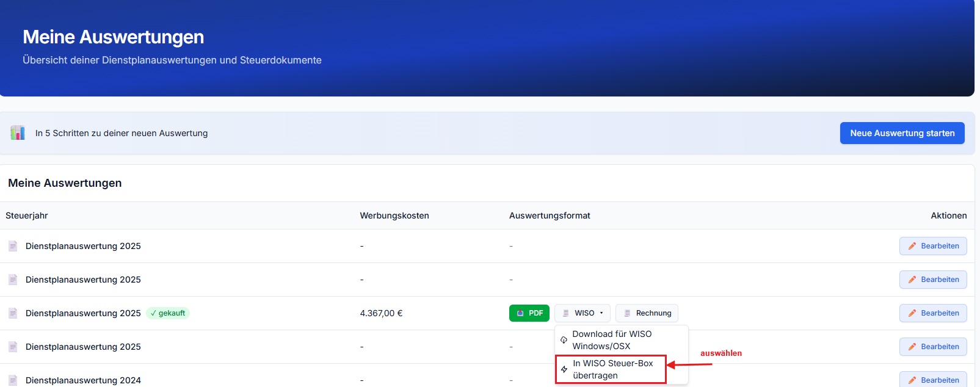Click the document icon of Dienstplanauswertung 2024
The width and height of the screenshot is (980, 387).
click(13, 380)
